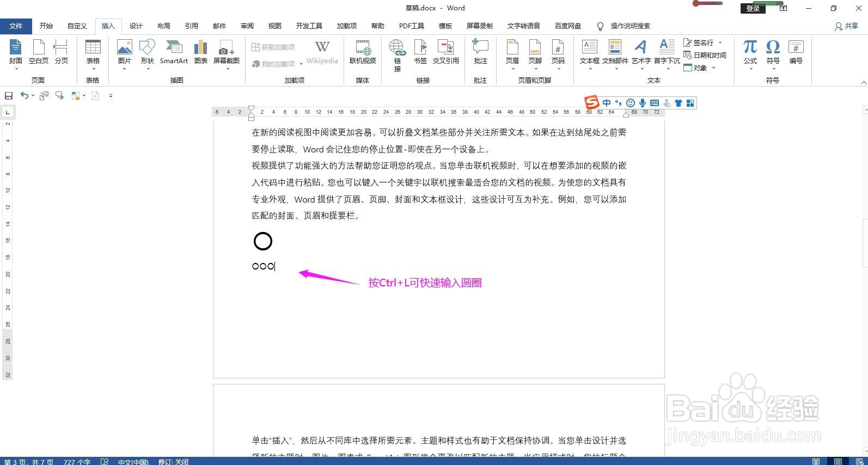Viewport: 868px width, 465px height.
Task: Insert an equation (公式)
Action: [x=750, y=54]
